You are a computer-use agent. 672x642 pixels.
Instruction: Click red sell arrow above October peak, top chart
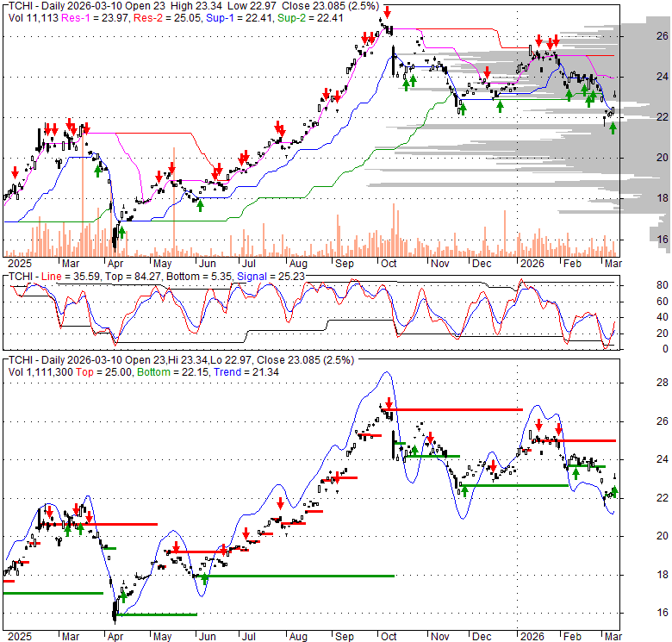[387, 12]
